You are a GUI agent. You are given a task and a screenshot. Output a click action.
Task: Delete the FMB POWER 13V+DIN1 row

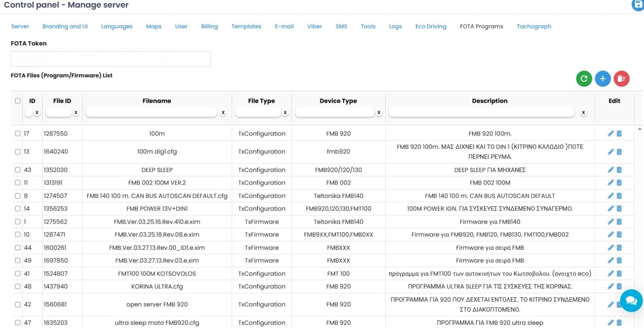pyautogui.click(x=619, y=209)
